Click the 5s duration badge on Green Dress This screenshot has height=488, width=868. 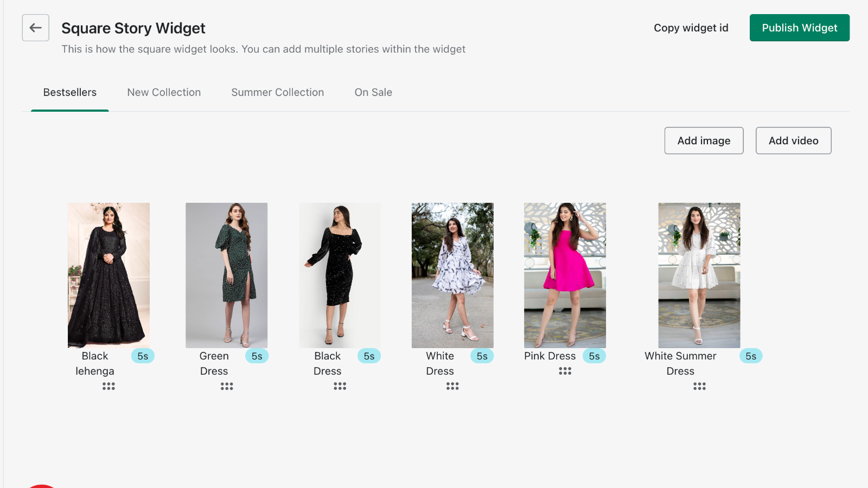[257, 356]
